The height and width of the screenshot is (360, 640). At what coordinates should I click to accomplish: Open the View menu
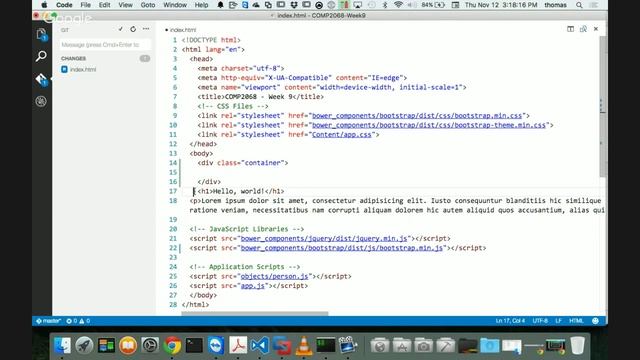pyautogui.click(x=125, y=5)
